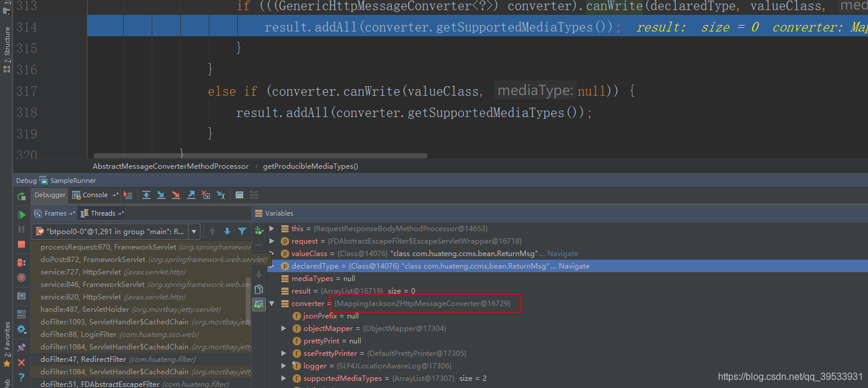Resume program execution

(21, 214)
